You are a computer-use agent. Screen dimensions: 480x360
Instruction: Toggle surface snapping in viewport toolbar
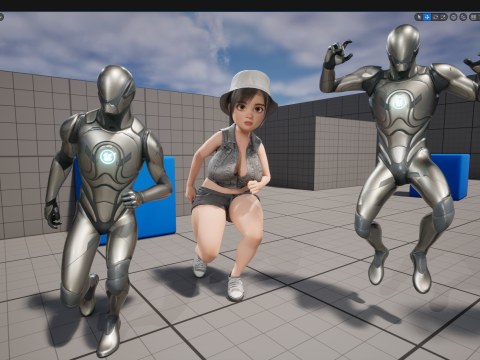[463, 17]
